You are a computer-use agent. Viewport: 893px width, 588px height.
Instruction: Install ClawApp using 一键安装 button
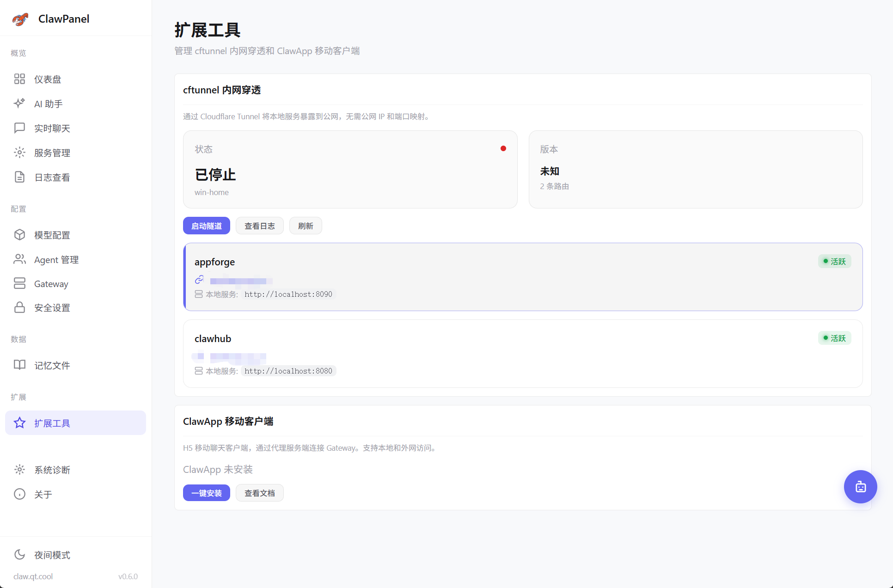(206, 493)
